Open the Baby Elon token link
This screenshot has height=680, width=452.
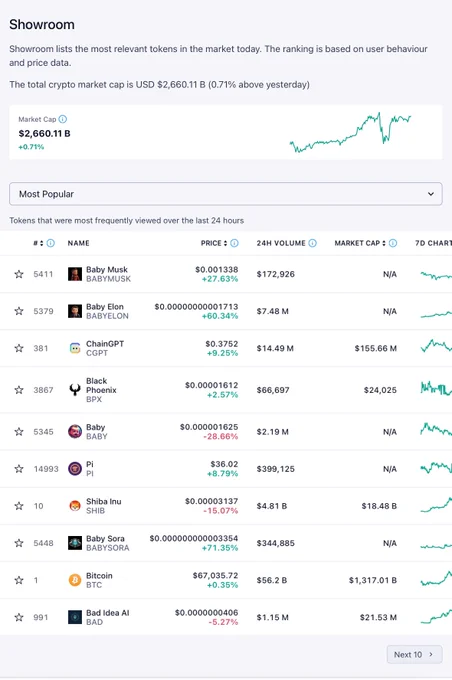(105, 307)
